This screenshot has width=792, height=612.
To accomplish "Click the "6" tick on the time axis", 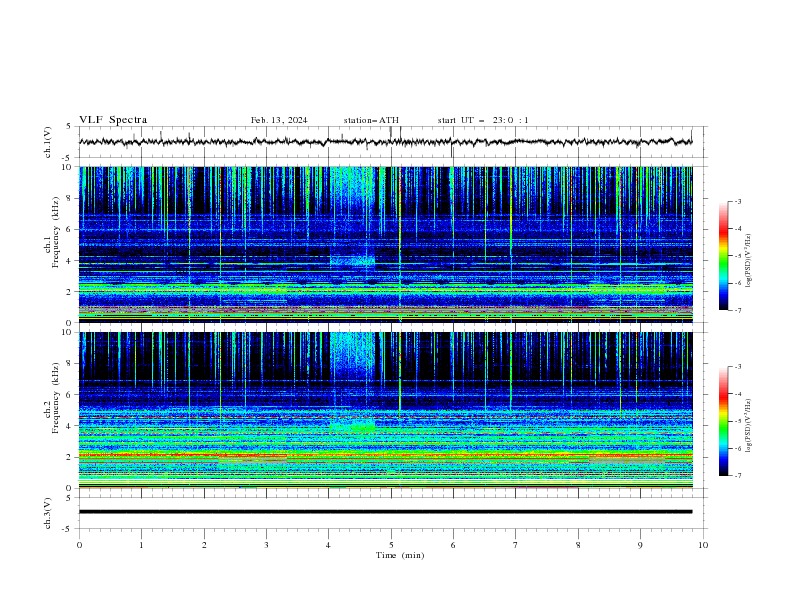I will (x=453, y=545).
